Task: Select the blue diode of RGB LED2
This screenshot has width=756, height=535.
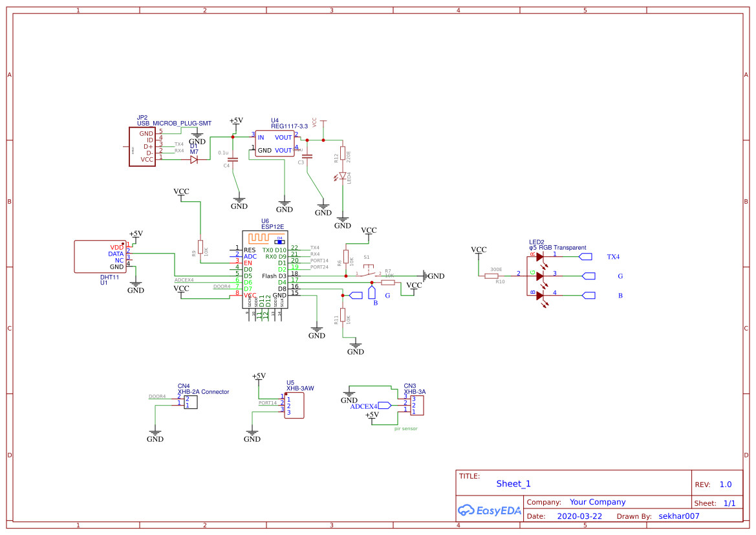Action: pos(540,296)
